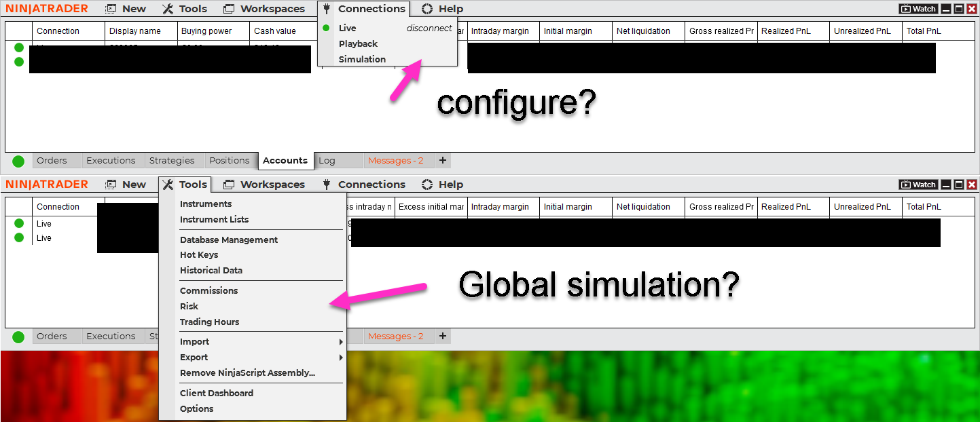
Task: Sort by Unrealized PnL in the upper window
Action: [x=866, y=31]
